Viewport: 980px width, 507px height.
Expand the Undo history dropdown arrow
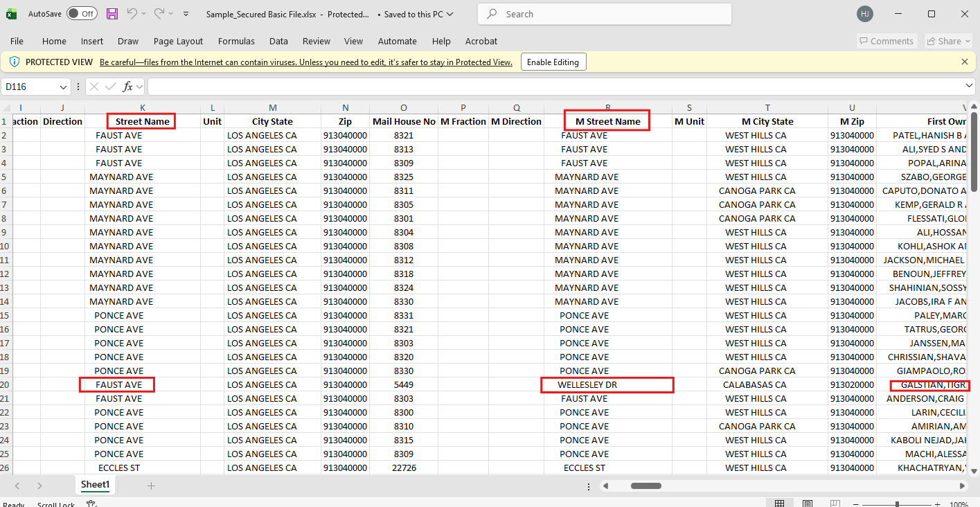tap(143, 14)
